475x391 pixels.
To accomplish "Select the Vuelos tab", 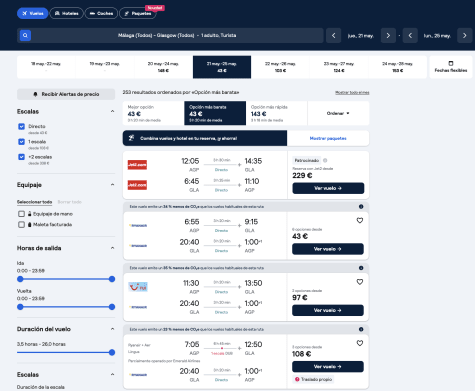I will (33, 13).
